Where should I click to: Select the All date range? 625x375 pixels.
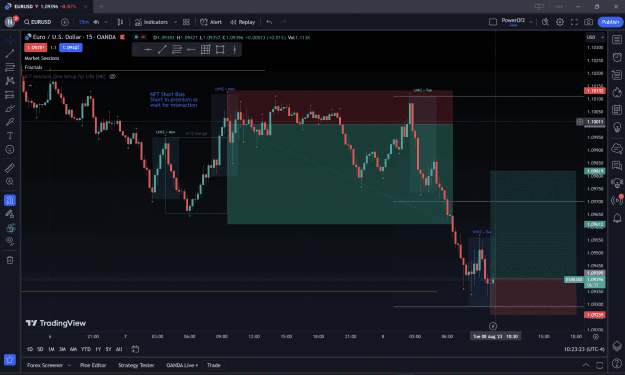click(119, 349)
